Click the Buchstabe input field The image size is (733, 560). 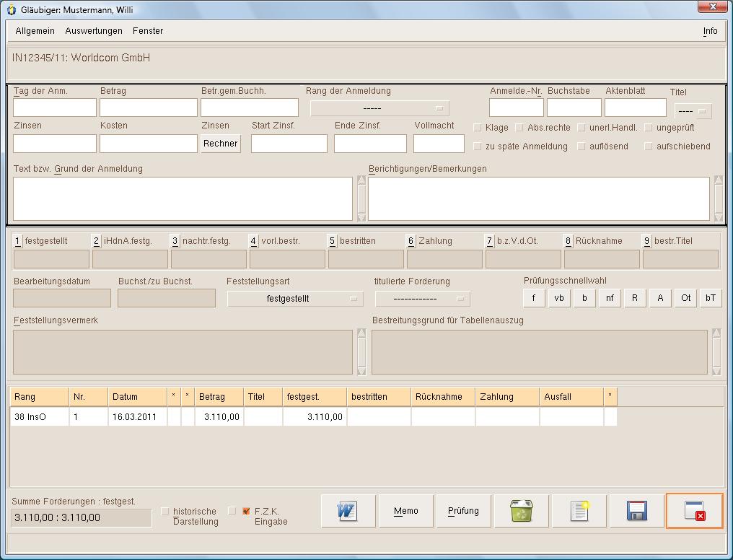click(574, 108)
